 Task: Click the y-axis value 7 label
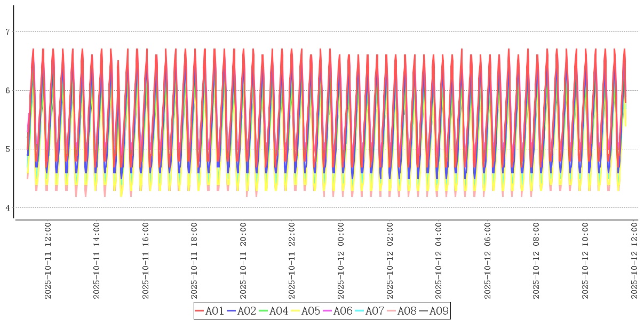point(7,32)
